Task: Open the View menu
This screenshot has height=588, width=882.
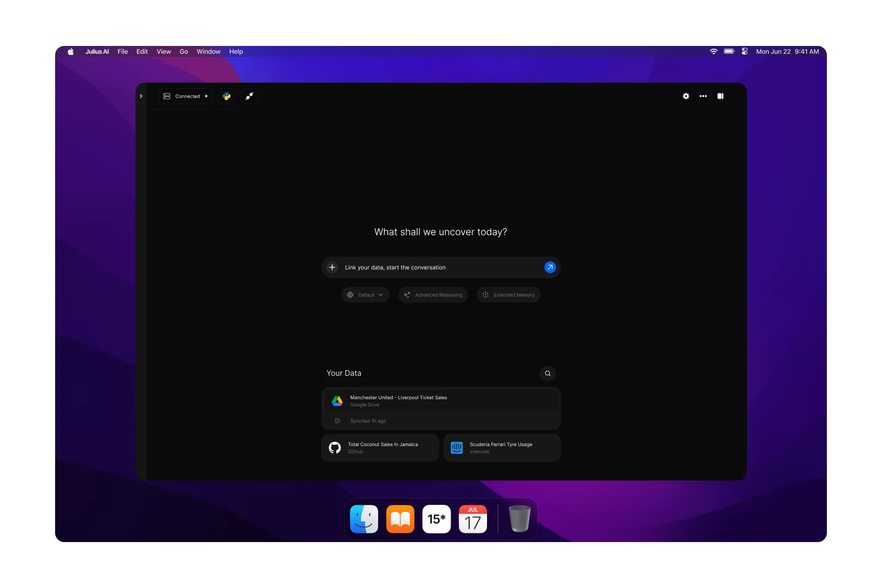Action: pos(164,51)
